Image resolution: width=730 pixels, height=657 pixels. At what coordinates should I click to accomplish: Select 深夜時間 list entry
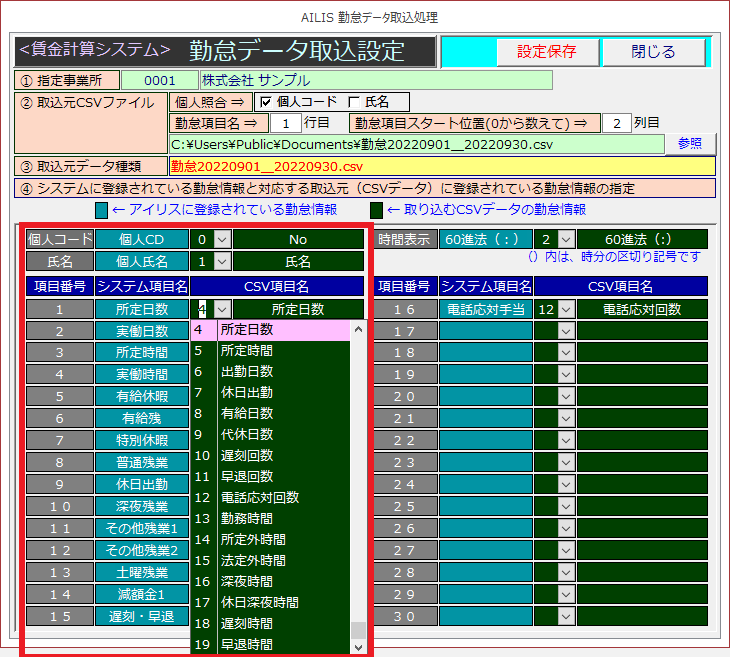click(270, 581)
